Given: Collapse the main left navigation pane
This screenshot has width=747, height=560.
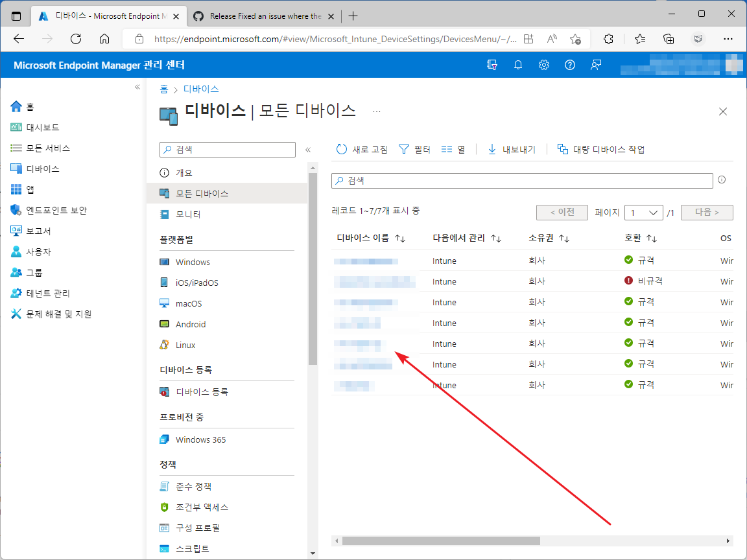Looking at the screenshot, I should pyautogui.click(x=137, y=87).
